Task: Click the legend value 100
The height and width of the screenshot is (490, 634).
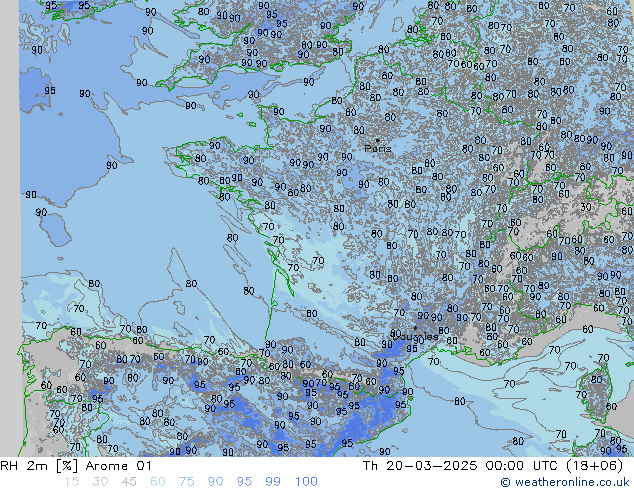Action: pyautogui.click(x=306, y=482)
